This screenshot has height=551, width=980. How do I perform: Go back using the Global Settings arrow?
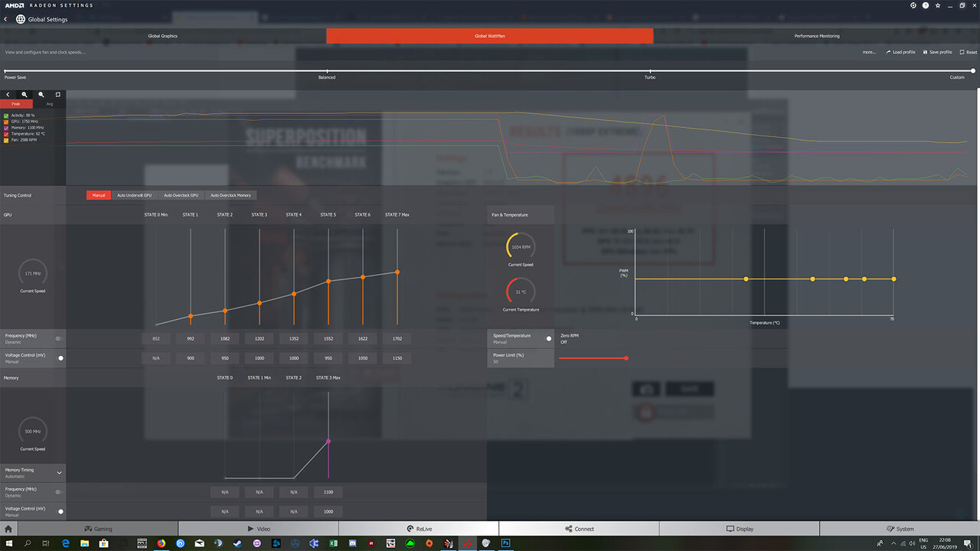click(6, 19)
